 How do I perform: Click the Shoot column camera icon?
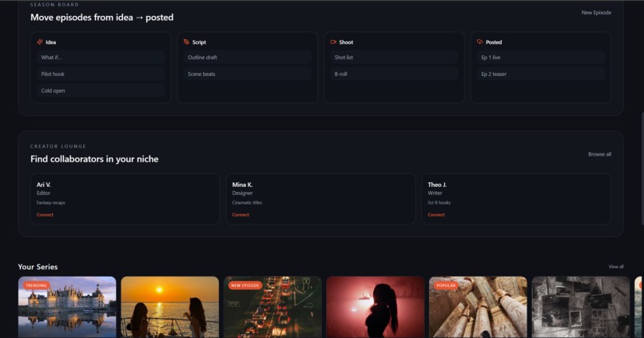(x=333, y=42)
